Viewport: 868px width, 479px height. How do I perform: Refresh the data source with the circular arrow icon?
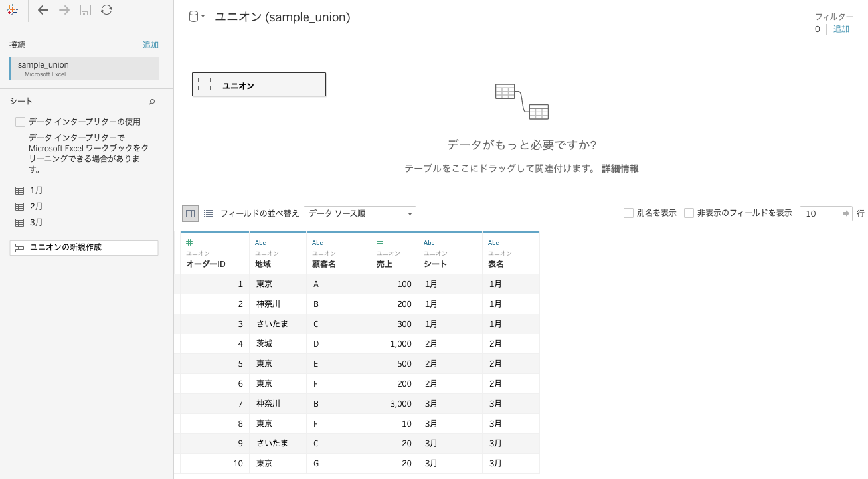click(x=106, y=10)
